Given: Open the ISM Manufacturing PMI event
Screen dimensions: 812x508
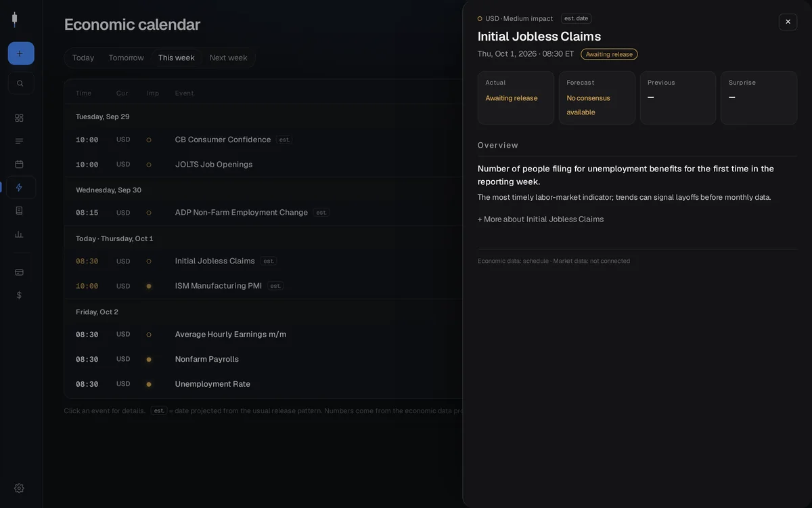Looking at the screenshot, I should click(x=263, y=286).
